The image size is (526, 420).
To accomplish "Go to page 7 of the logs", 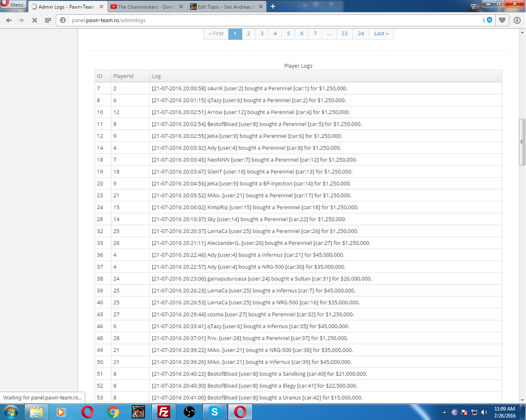I will click(315, 34).
